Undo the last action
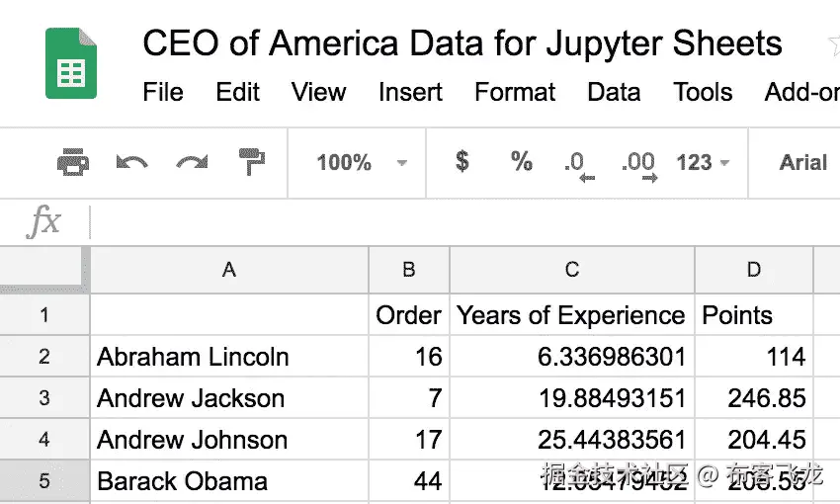Screen dimensions: 840x504 pyautogui.click(x=131, y=162)
